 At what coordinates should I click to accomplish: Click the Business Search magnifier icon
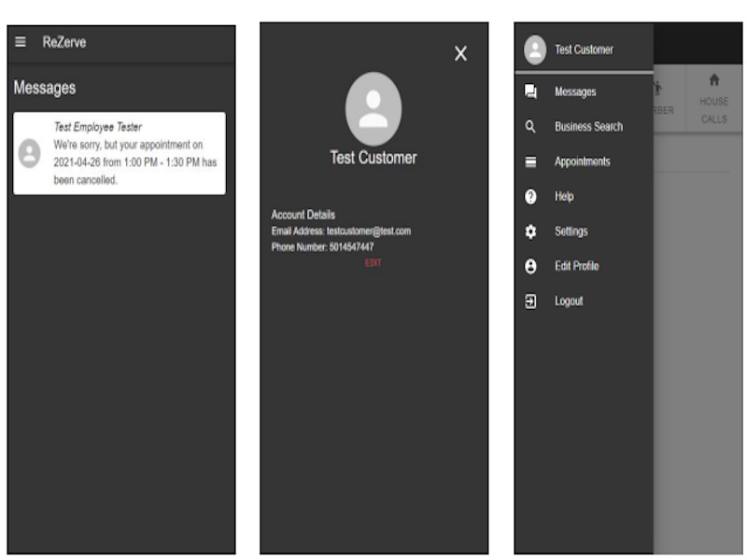pyautogui.click(x=531, y=127)
